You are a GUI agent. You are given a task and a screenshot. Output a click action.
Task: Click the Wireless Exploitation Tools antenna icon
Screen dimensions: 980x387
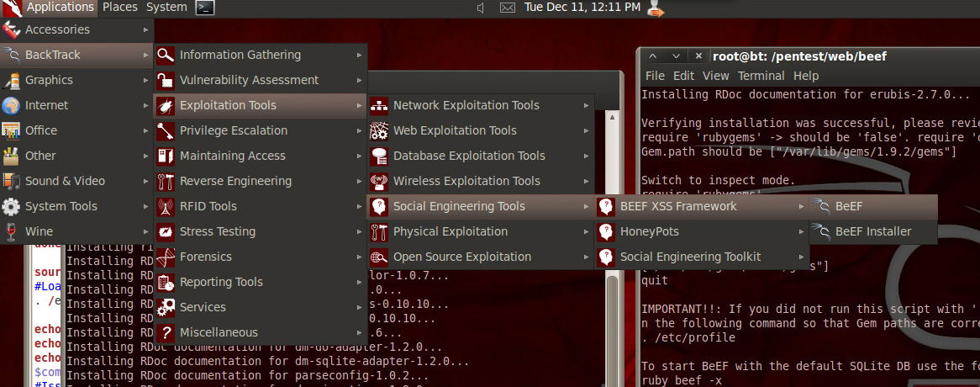[379, 182]
